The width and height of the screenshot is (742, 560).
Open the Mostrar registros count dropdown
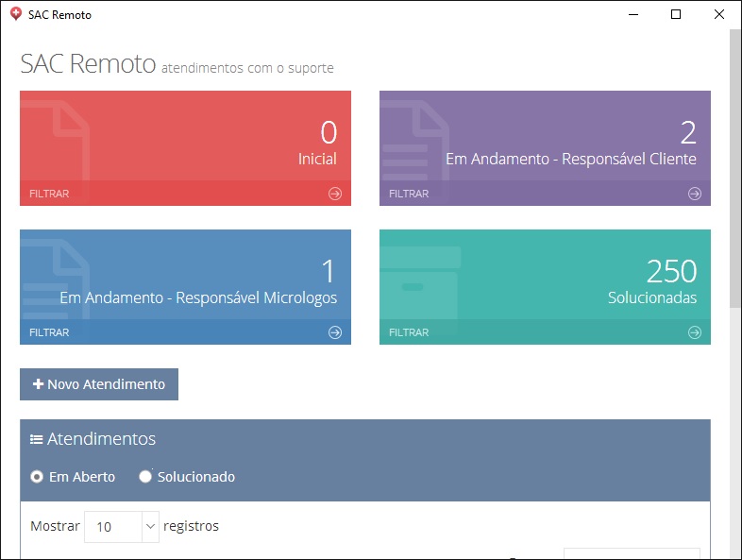point(122,527)
